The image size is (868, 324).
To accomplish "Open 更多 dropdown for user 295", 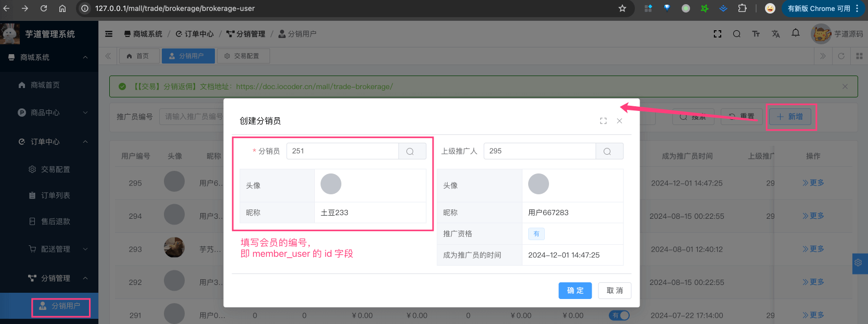I will (813, 183).
